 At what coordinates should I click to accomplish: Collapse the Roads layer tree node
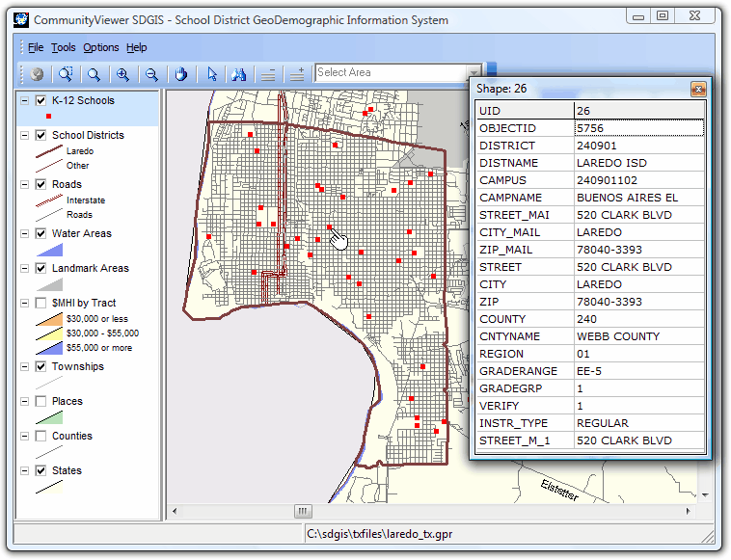coord(23,185)
